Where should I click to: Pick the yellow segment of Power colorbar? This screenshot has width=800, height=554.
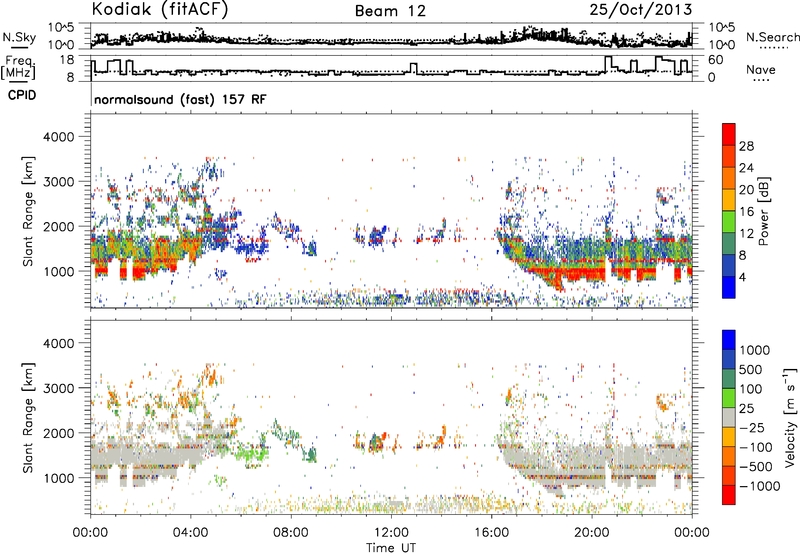tap(729, 200)
